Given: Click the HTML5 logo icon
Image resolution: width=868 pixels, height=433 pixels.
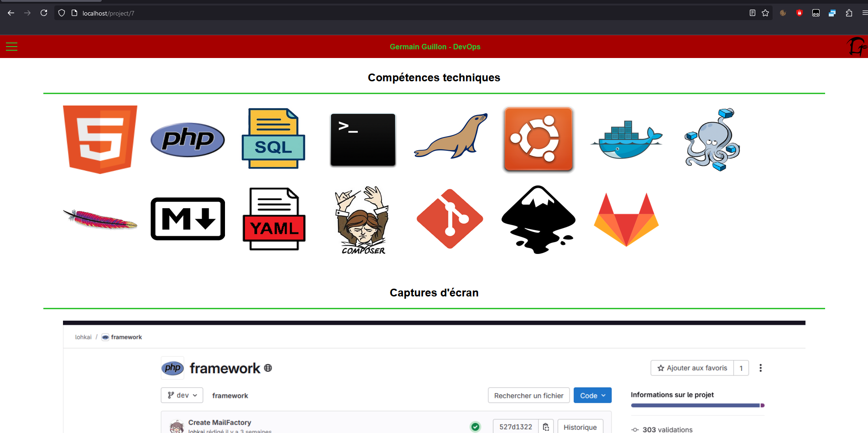Looking at the screenshot, I should pyautogui.click(x=100, y=140).
